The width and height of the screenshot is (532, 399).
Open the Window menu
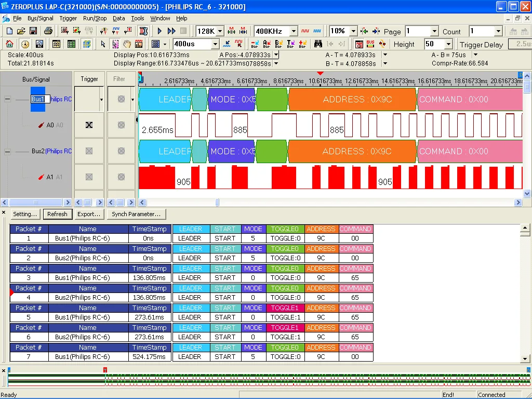(160, 18)
